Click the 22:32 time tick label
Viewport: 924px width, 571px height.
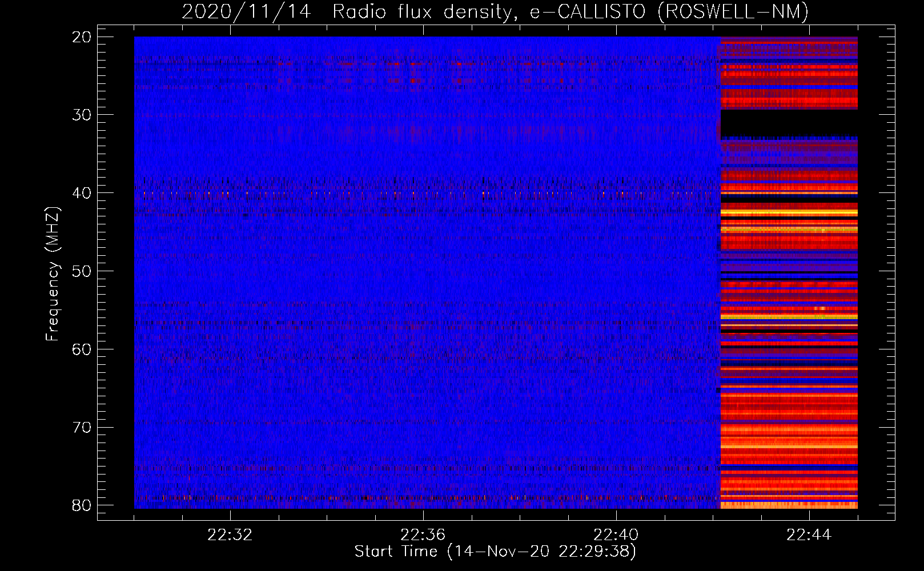point(230,535)
